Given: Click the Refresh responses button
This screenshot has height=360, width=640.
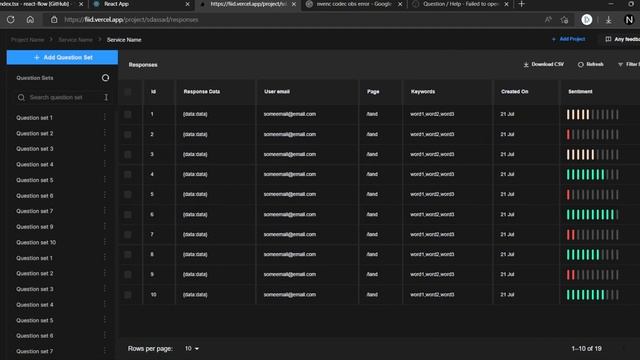Looking at the screenshot, I should [591, 64].
